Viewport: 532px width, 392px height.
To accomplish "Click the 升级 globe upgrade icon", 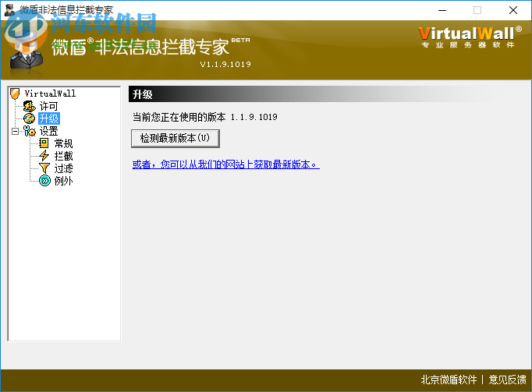I will pos(29,118).
